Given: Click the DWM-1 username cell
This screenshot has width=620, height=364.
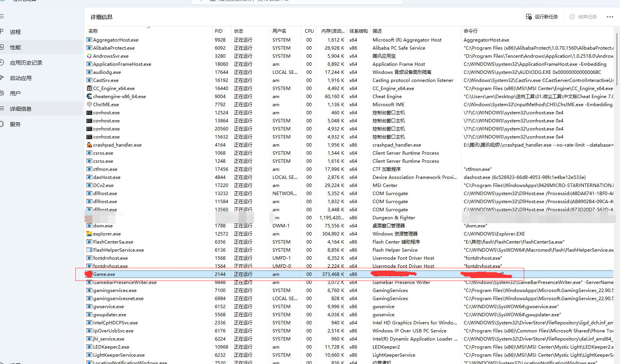Looking at the screenshot, I should 281,225.
